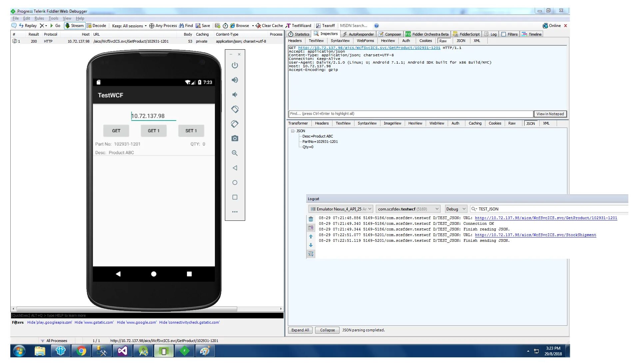Open the FiddlerScript tab

466,34
